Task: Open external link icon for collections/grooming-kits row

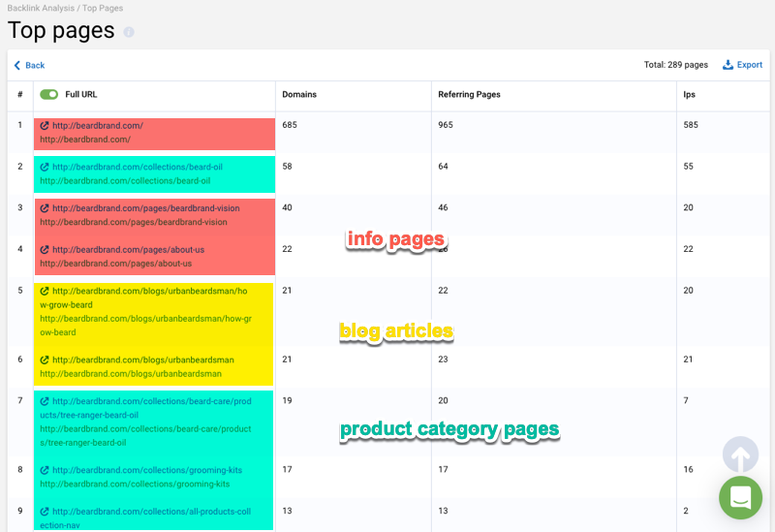Action: click(x=45, y=470)
